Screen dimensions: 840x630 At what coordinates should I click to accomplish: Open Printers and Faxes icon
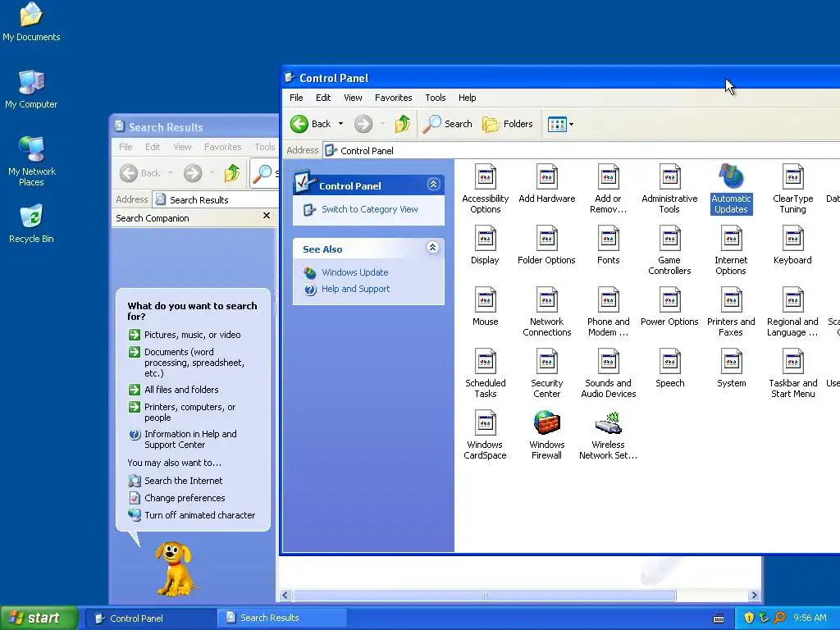731,312
